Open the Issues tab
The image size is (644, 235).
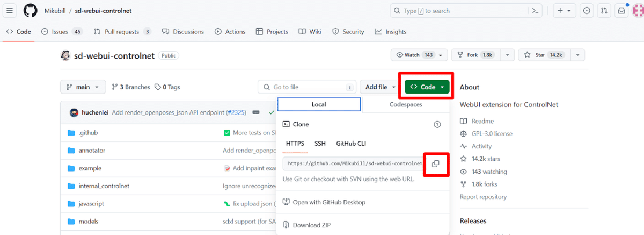click(x=62, y=32)
